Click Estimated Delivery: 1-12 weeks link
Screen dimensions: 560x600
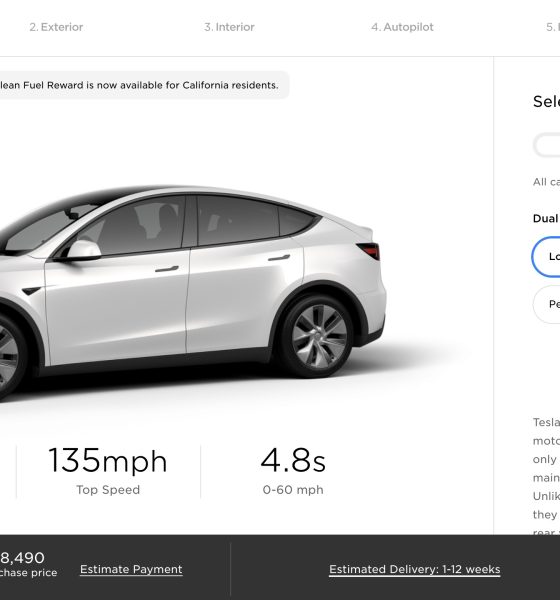coord(415,569)
